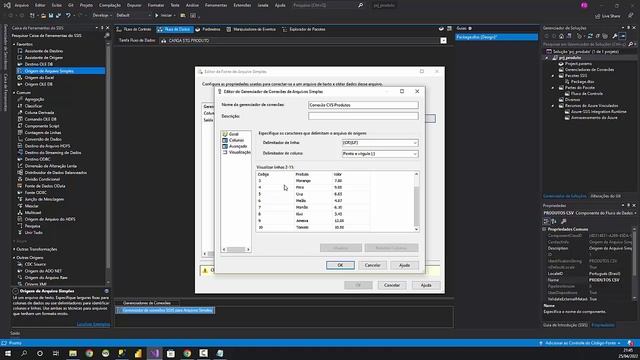Select Destino OLE DB toolbox item

click(x=38, y=64)
